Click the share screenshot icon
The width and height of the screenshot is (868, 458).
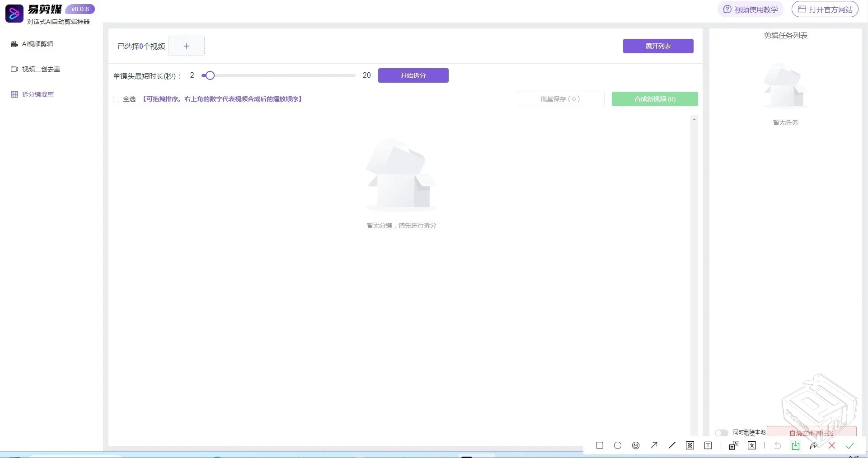814,445
